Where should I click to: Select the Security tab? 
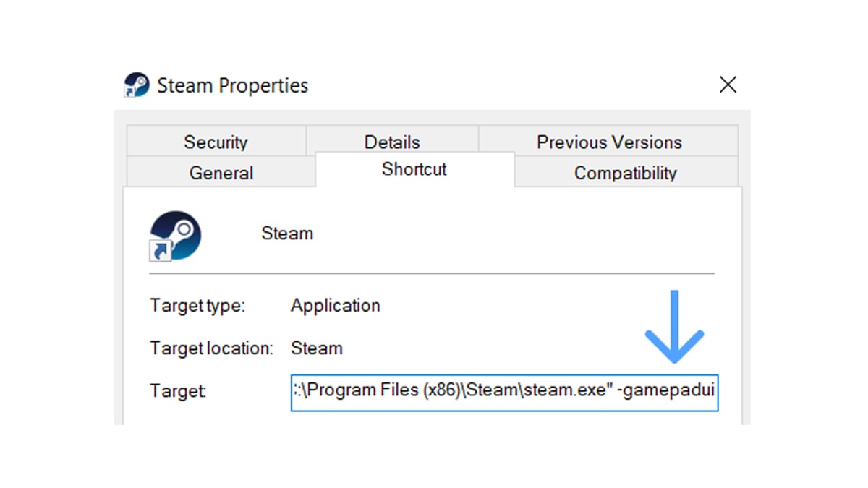pyautogui.click(x=216, y=142)
